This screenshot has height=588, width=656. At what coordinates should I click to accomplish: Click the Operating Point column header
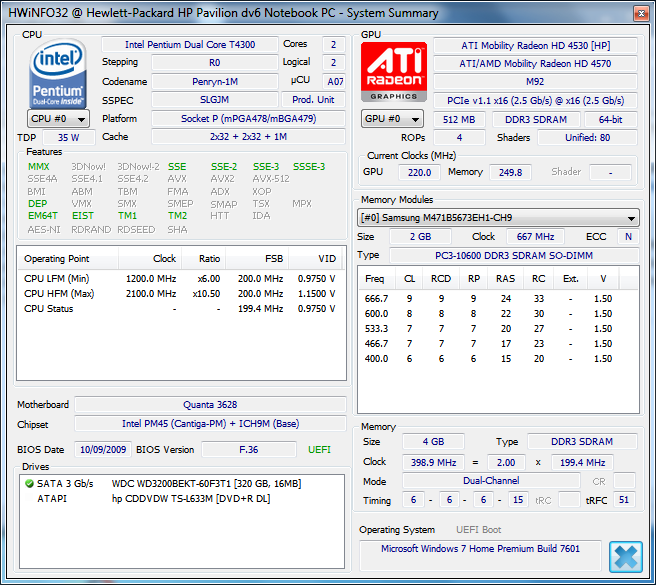[x=68, y=259]
